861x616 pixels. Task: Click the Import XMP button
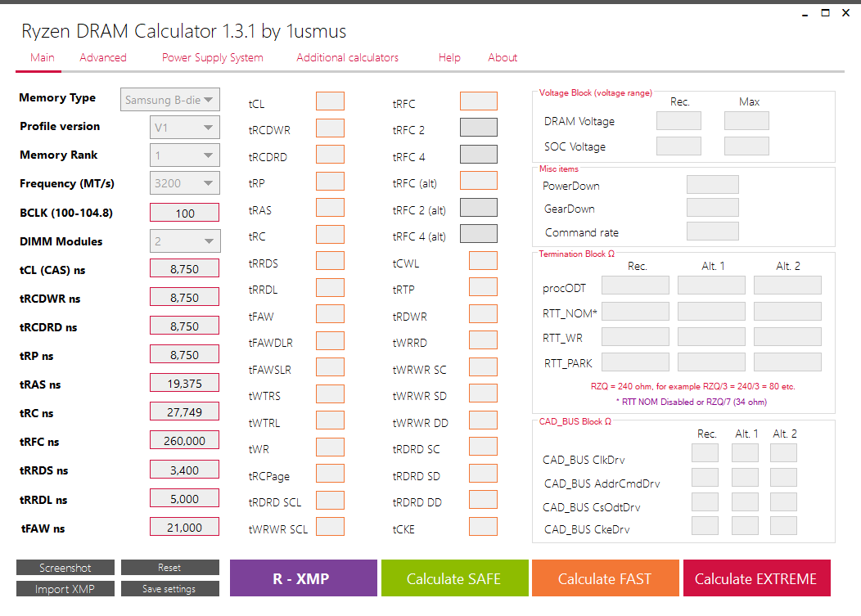point(65,588)
